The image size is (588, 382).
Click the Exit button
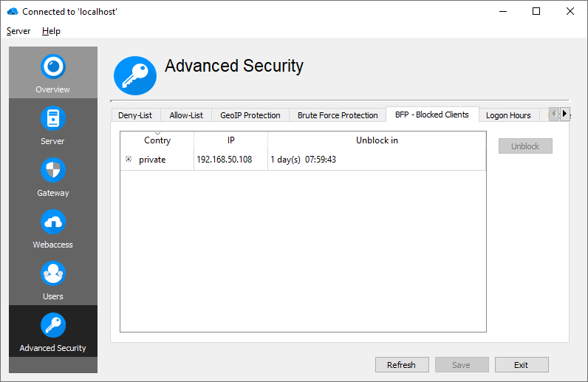click(x=522, y=365)
